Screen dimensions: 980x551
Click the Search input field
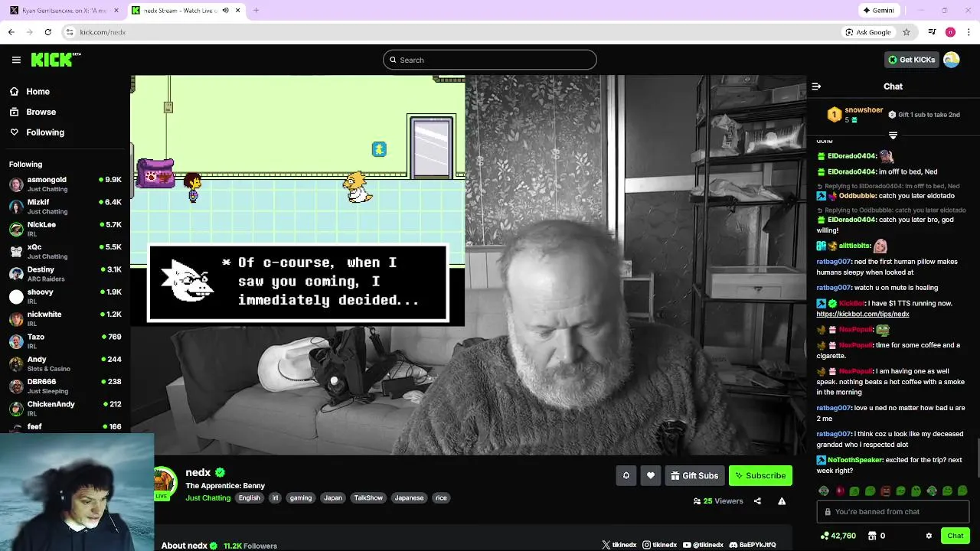[490, 60]
